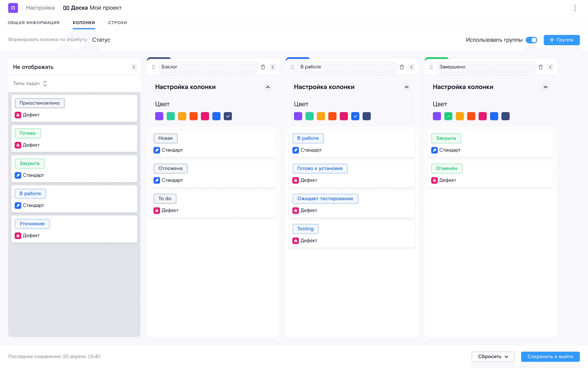Open the three-dot more options menu
588x368 pixels.
[x=575, y=8]
